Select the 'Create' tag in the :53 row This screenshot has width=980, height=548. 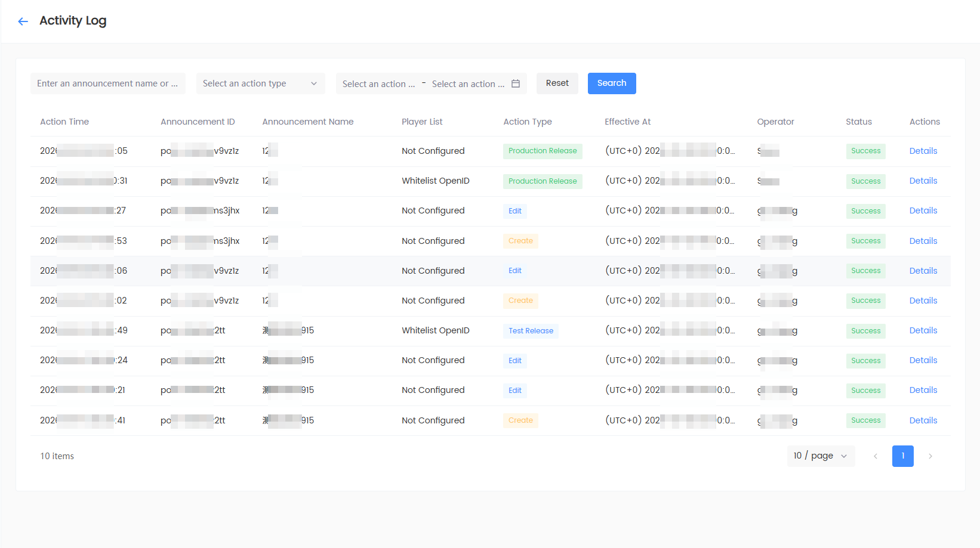click(x=520, y=241)
